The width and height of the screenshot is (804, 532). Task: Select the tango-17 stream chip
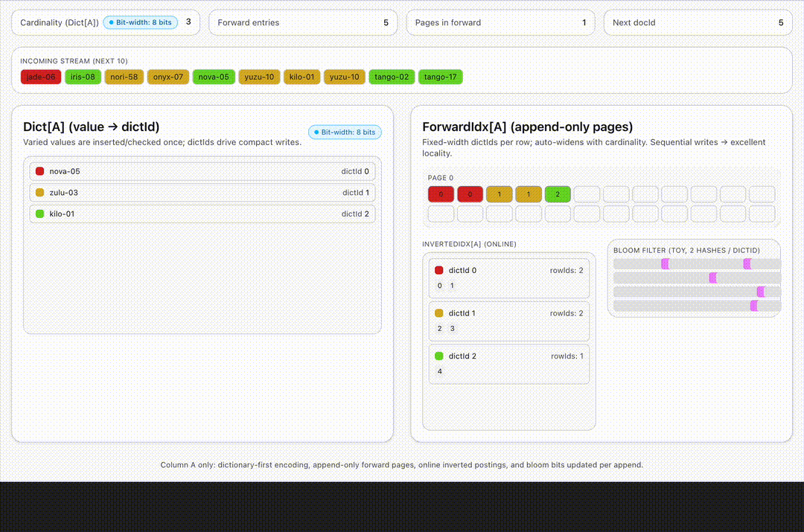(x=441, y=77)
